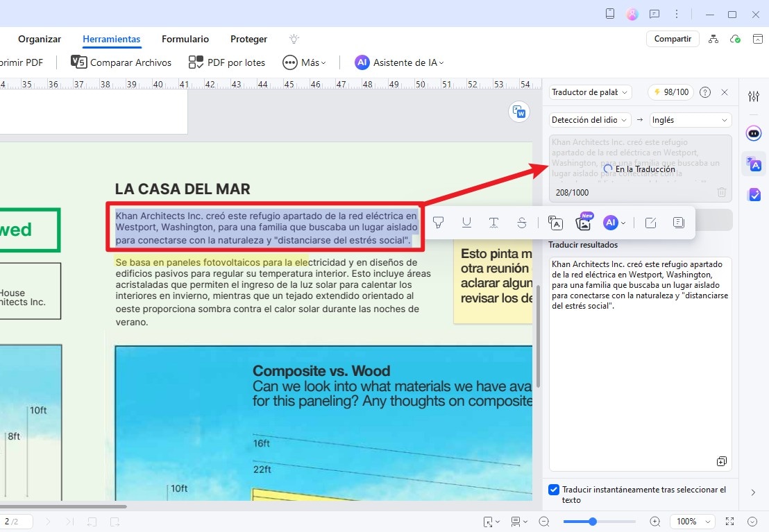Click the Composite vs. Wood heading

321,370
